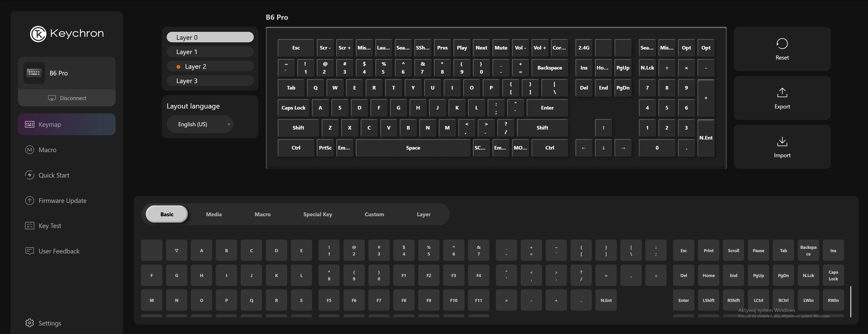Choose the LShift key in Basic palette

coord(708,300)
